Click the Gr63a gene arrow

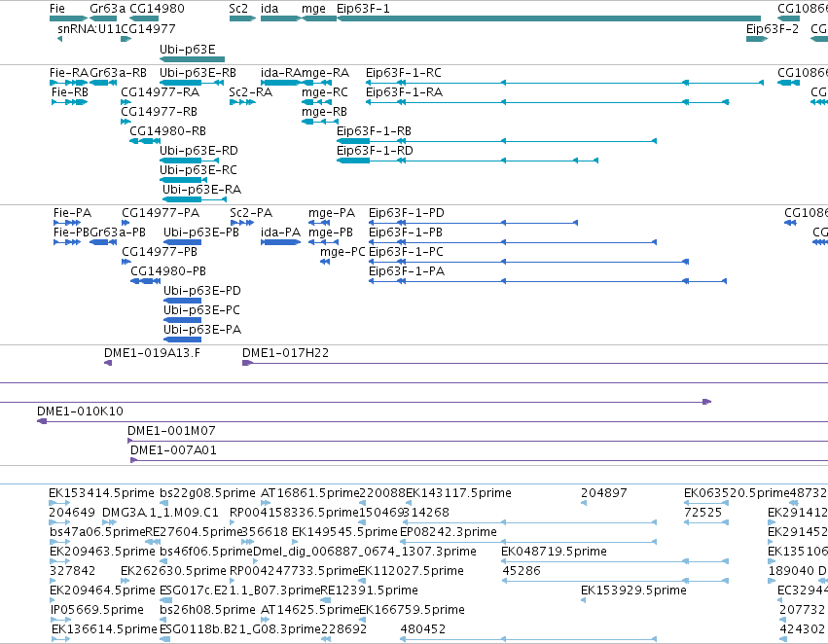tap(103, 18)
